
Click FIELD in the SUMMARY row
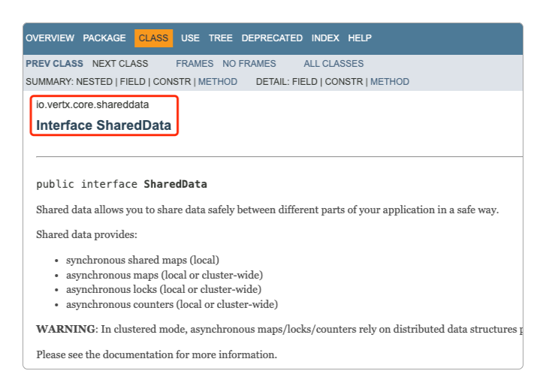coord(133,82)
